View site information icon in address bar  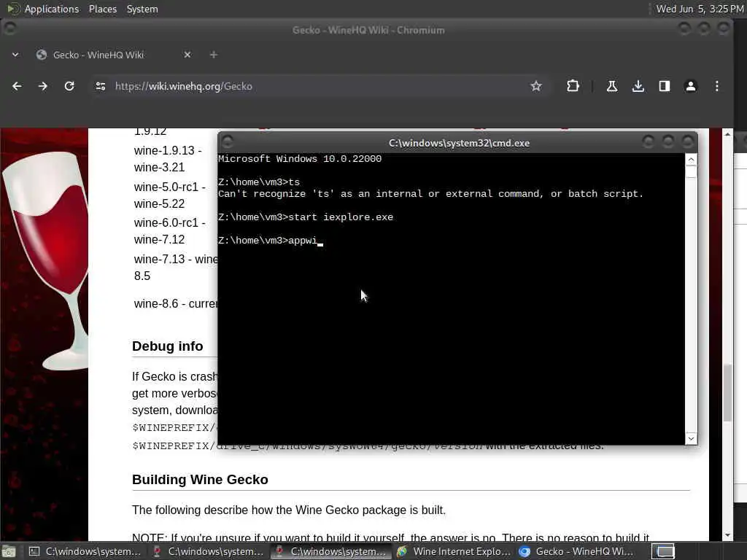pos(101,86)
